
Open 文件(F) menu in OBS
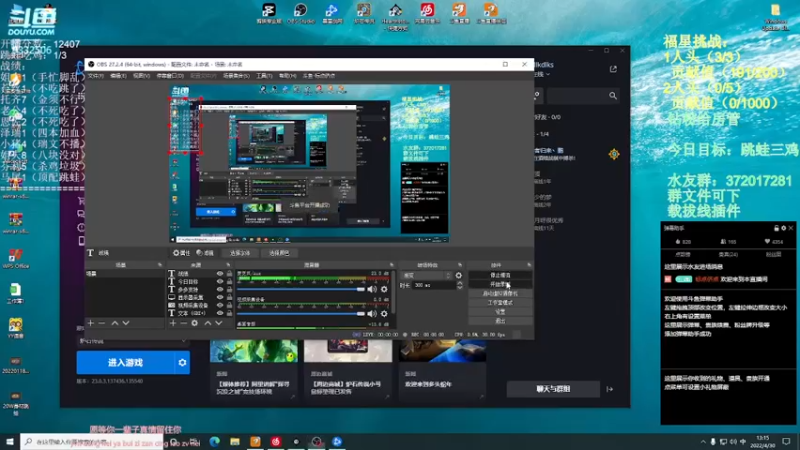[x=96, y=76]
